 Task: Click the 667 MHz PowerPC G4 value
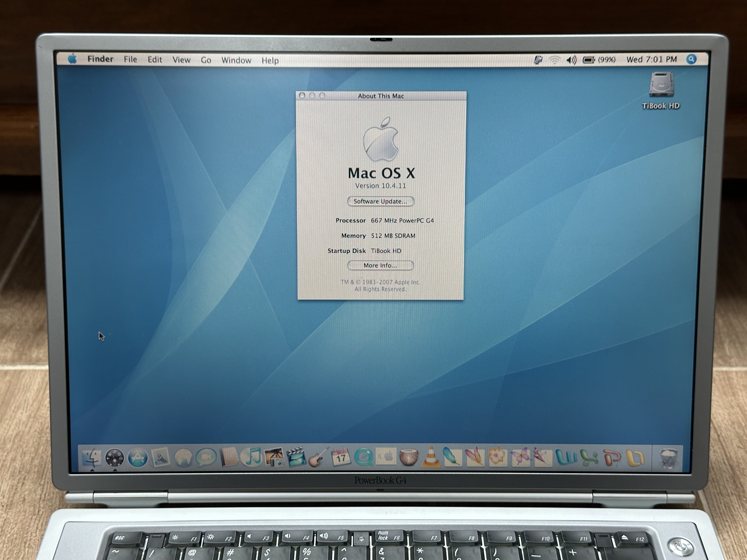[402, 220]
